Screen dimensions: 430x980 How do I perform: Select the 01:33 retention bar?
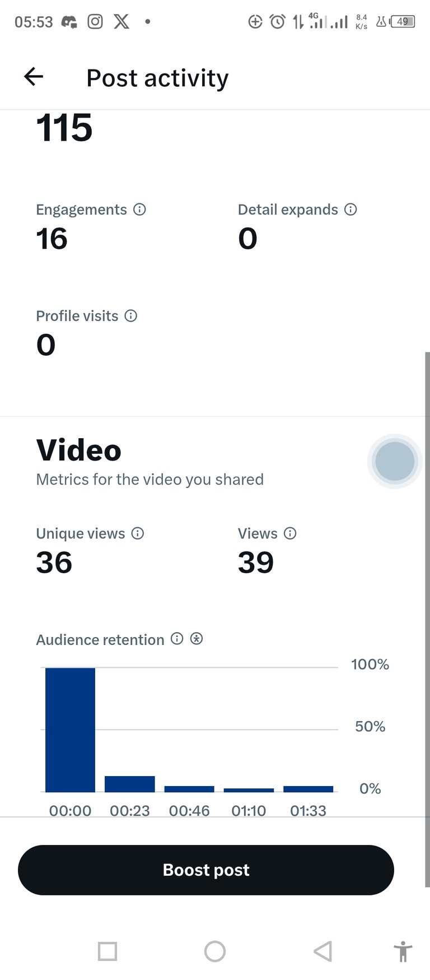309,789
